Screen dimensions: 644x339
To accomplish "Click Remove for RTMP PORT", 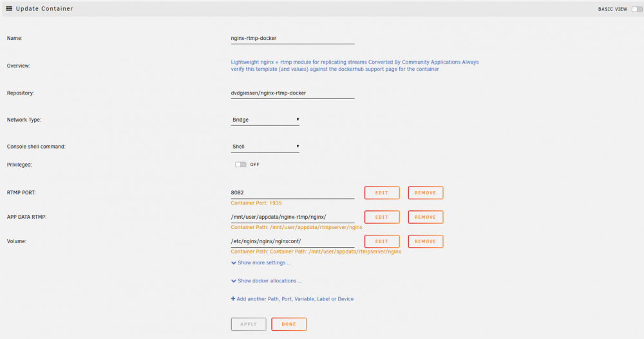I will pos(426,193).
